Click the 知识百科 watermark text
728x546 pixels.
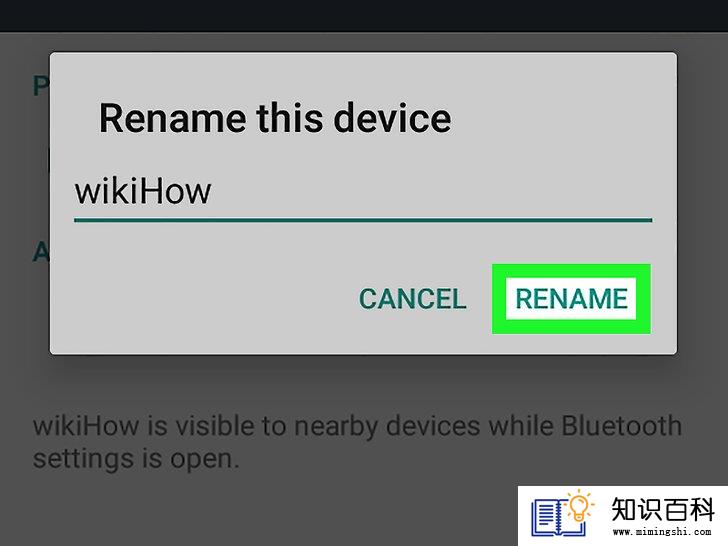[663, 510]
